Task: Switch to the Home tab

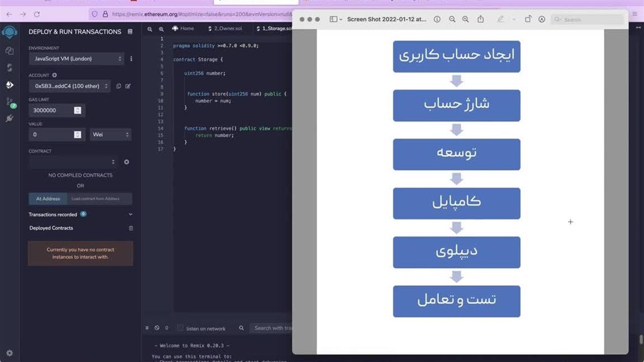Action: coord(183,29)
